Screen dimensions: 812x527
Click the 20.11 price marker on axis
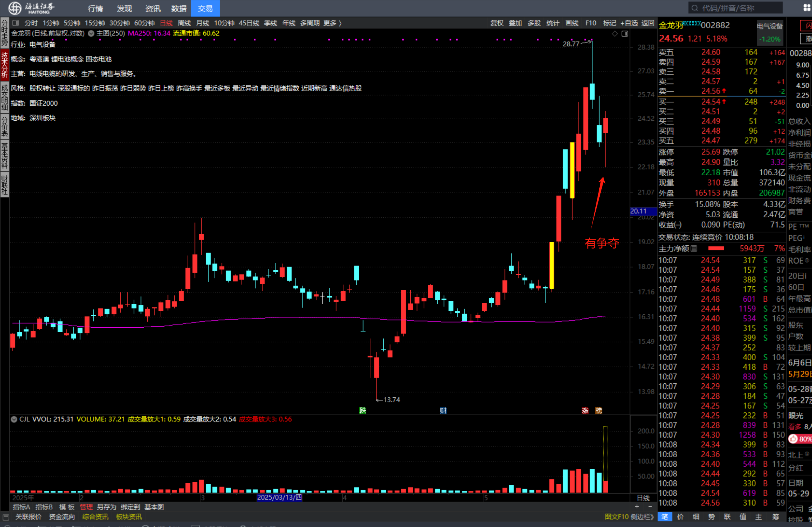[x=643, y=211]
